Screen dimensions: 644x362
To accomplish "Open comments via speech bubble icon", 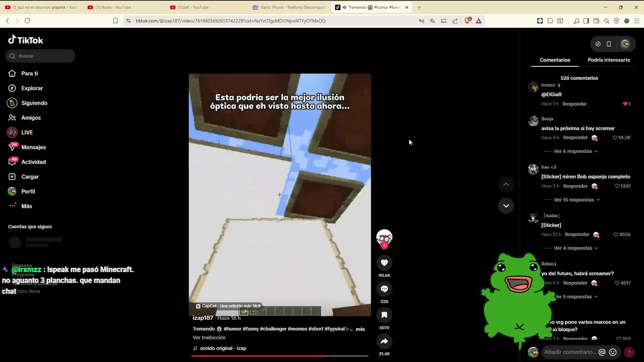I will pos(384,289).
